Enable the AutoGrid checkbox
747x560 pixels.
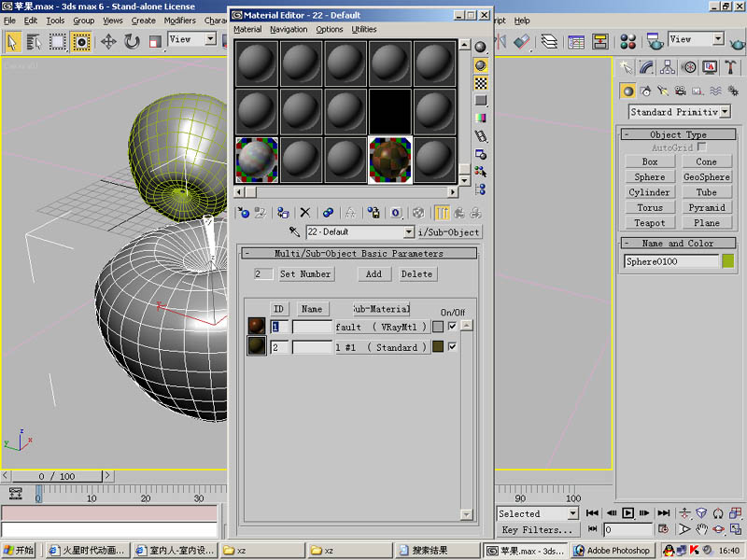[x=701, y=147]
